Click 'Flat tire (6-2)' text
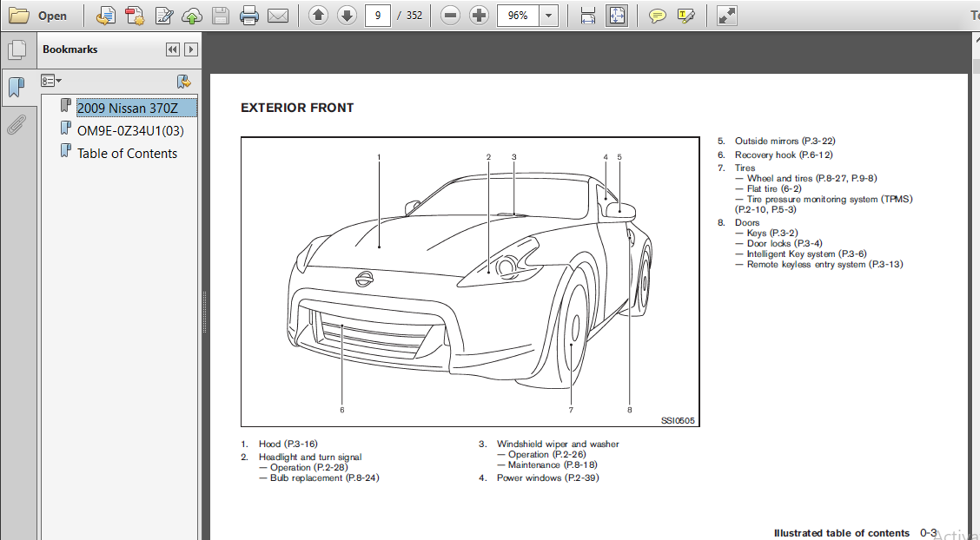The height and width of the screenshot is (540, 980). tap(774, 188)
